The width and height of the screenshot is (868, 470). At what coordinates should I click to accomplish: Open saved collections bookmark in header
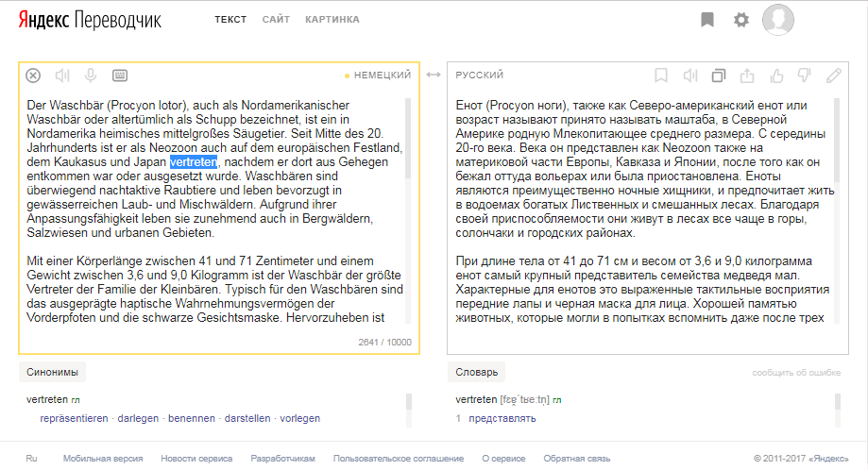706,20
